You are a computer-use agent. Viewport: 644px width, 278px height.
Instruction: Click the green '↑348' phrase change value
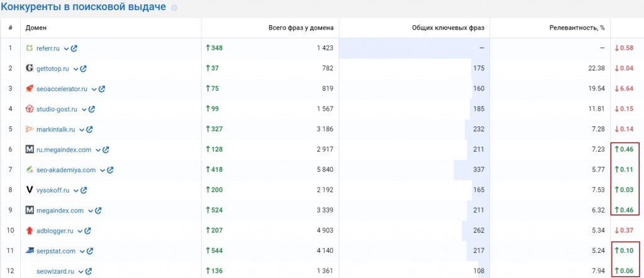(214, 48)
